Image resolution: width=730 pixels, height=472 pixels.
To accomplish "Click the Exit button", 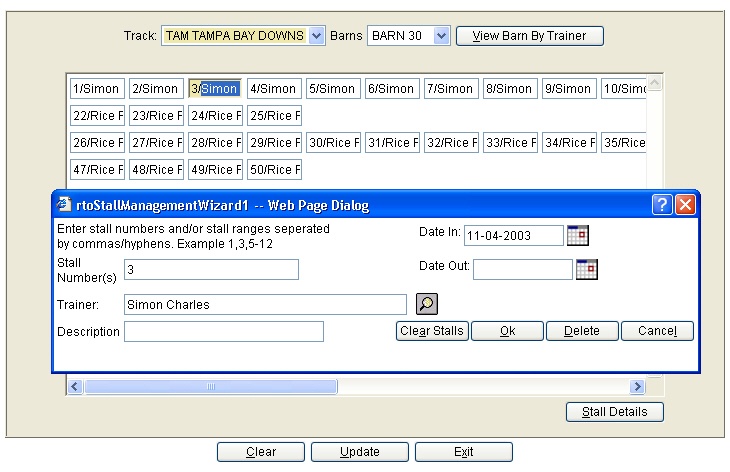I will pos(463,452).
